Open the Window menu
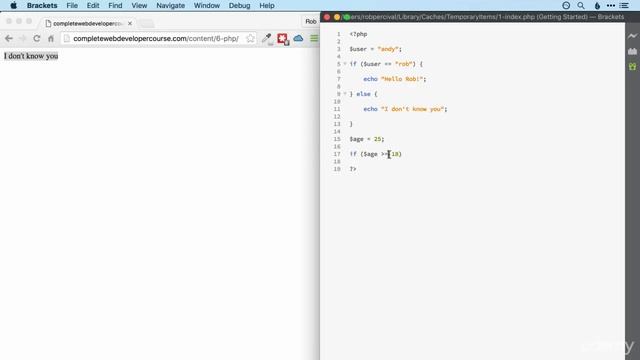640x360 pixels. click(x=207, y=6)
